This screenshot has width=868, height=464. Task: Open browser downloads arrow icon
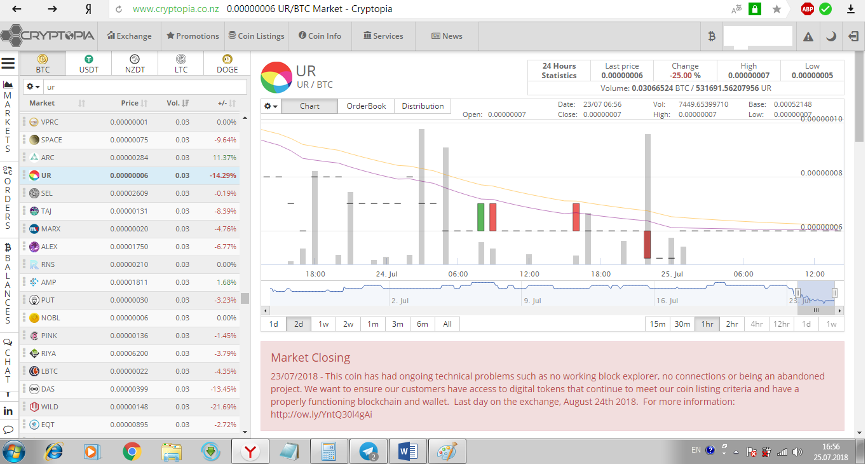tap(851, 9)
